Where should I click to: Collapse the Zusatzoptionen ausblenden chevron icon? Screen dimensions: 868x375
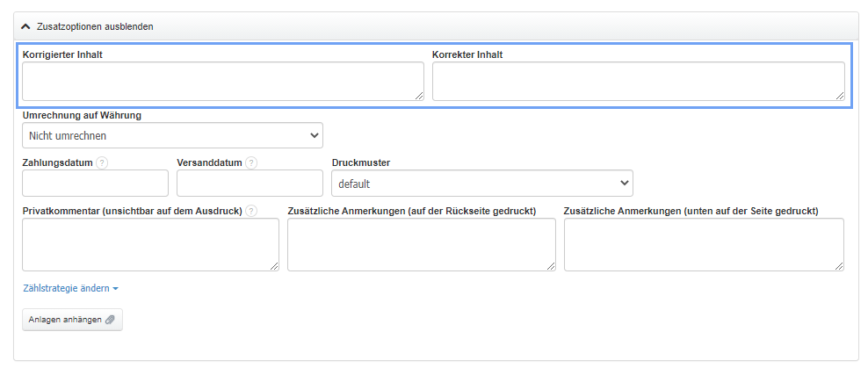[x=25, y=26]
